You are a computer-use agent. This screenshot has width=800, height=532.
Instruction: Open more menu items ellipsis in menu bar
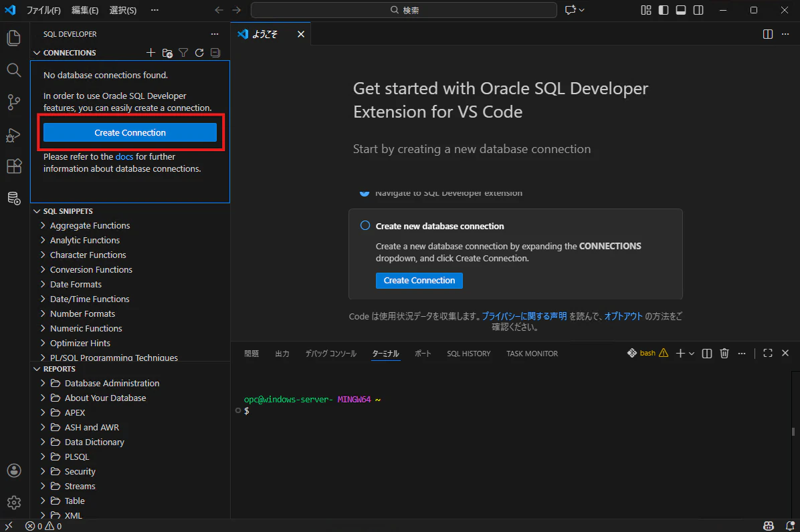coord(155,10)
